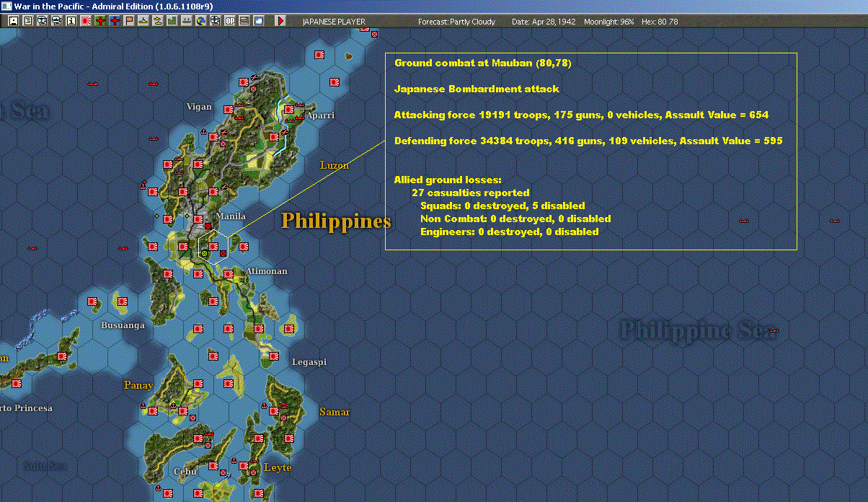Screen dimensions: 868x502
Task: Click the Samar island label
Action: pos(335,413)
